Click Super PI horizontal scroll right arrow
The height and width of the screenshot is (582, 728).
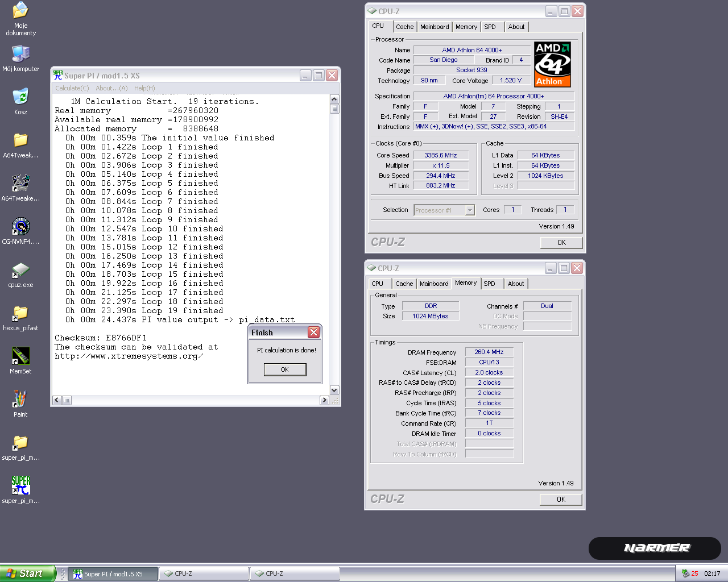(324, 400)
